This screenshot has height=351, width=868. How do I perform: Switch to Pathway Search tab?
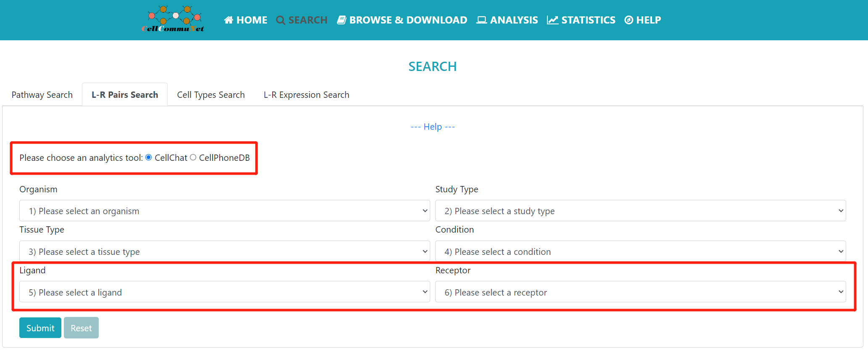(42, 95)
